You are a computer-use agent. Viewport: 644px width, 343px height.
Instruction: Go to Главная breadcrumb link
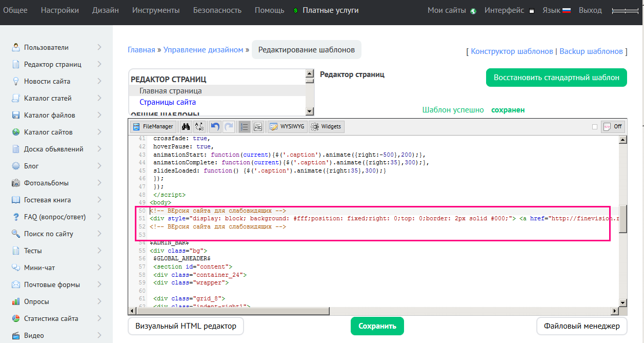click(142, 50)
